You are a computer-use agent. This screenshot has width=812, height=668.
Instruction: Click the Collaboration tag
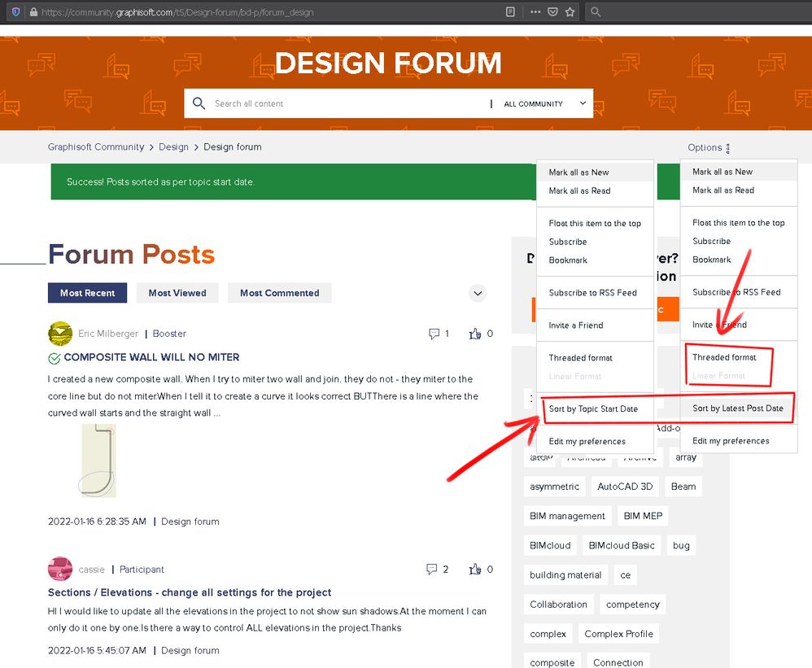[x=558, y=605]
